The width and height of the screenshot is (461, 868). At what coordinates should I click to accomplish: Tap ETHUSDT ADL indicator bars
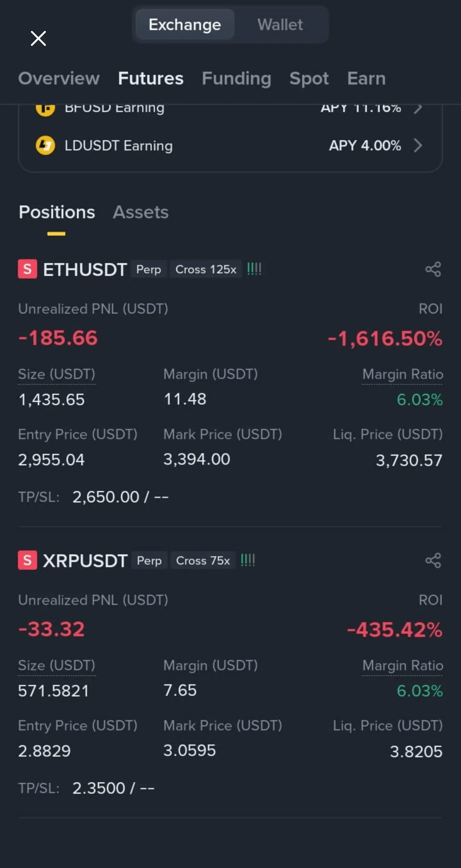click(x=254, y=269)
